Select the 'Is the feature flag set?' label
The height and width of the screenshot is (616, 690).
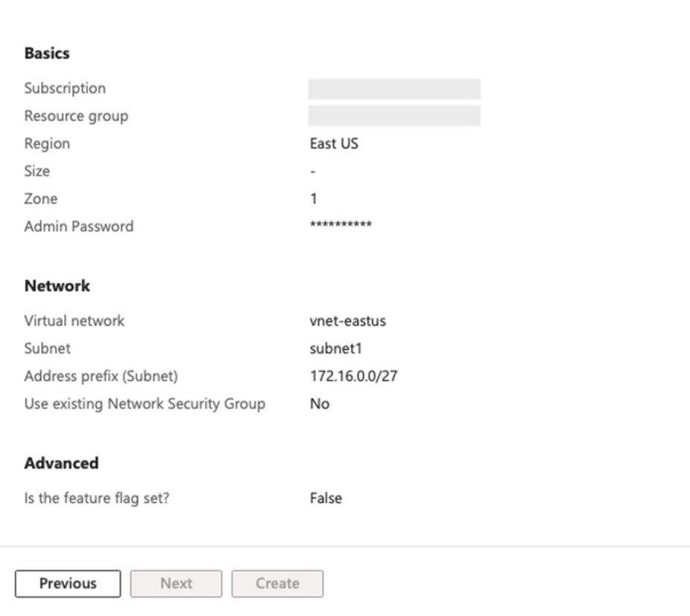pos(97,498)
